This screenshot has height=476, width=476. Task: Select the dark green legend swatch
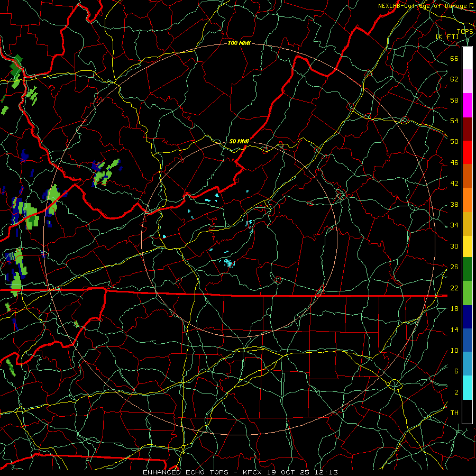[x=467, y=269]
